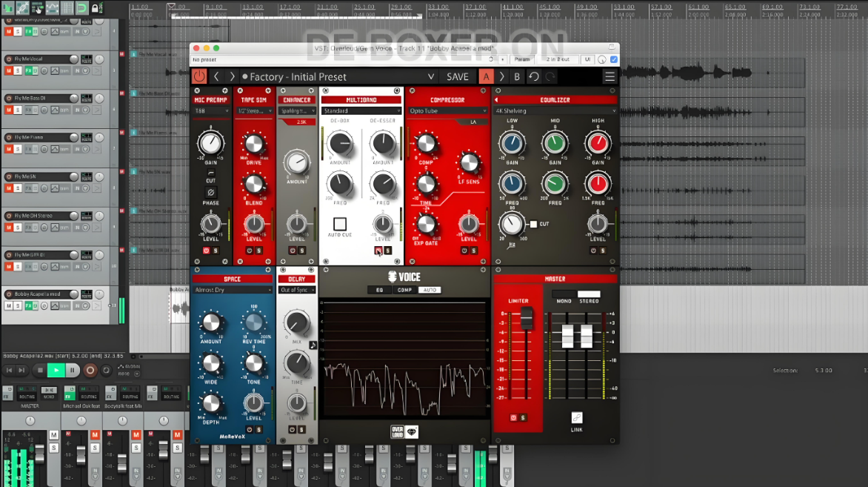Copy A to B with the arrow
Viewport: 868px width, 487px height.
(501, 76)
